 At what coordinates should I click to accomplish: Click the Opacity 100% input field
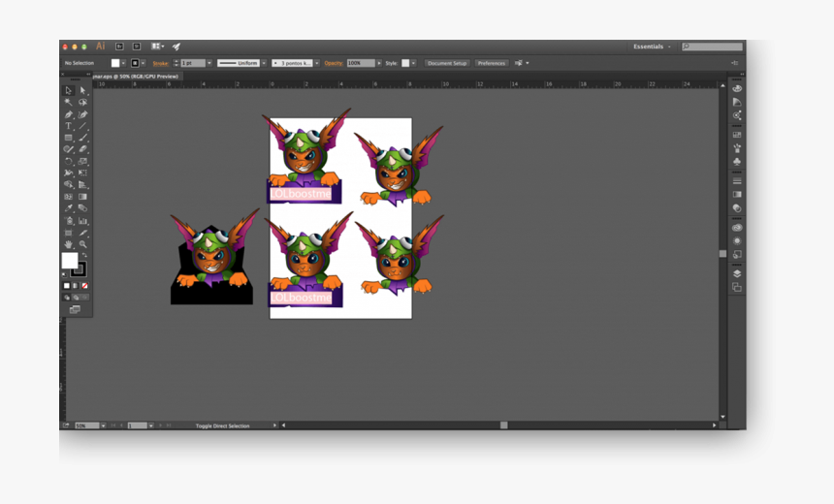(358, 63)
